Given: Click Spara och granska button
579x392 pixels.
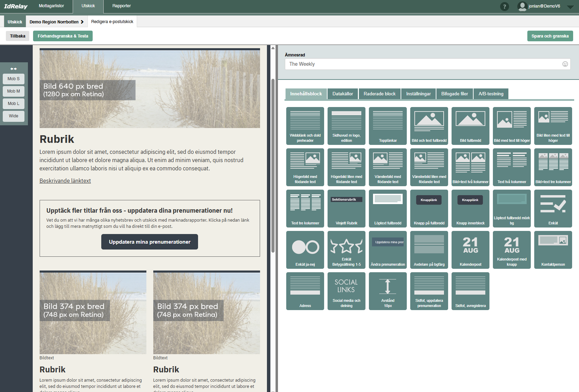Looking at the screenshot, I should tap(550, 36).
